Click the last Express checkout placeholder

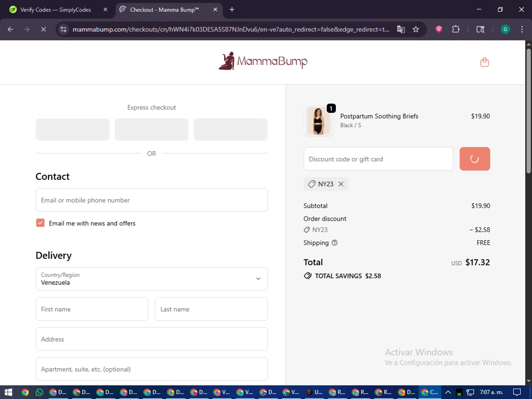[231, 129]
